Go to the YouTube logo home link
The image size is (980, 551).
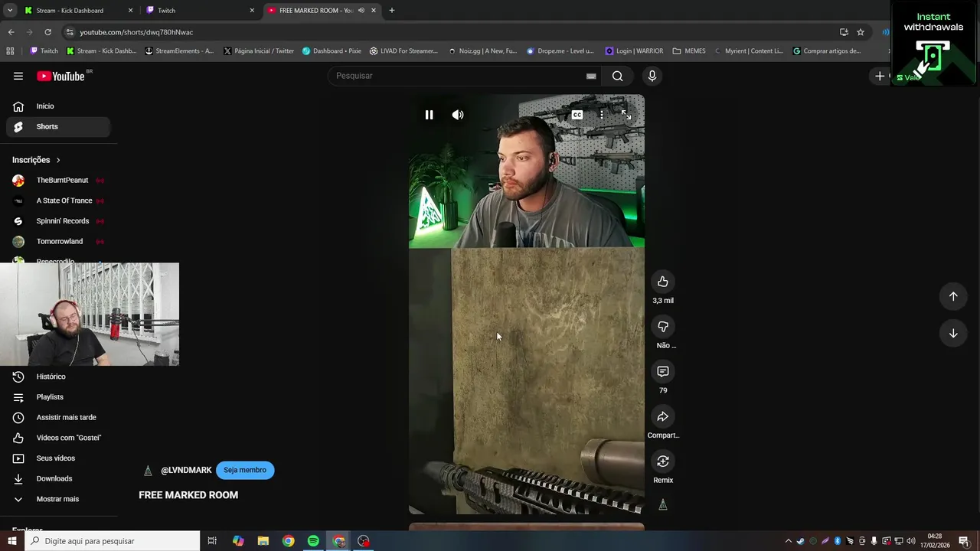61,76
